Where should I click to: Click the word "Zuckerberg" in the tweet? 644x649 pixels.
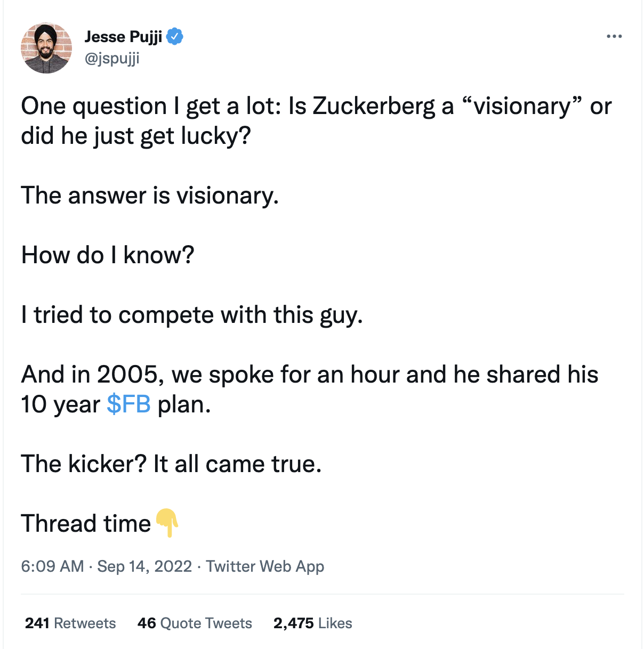[x=373, y=106]
